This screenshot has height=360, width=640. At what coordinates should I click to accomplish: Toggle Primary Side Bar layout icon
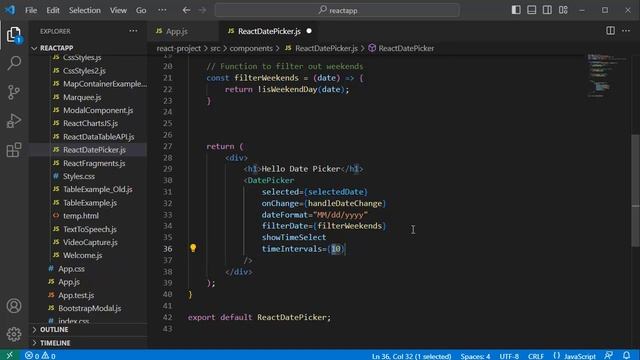(x=516, y=10)
